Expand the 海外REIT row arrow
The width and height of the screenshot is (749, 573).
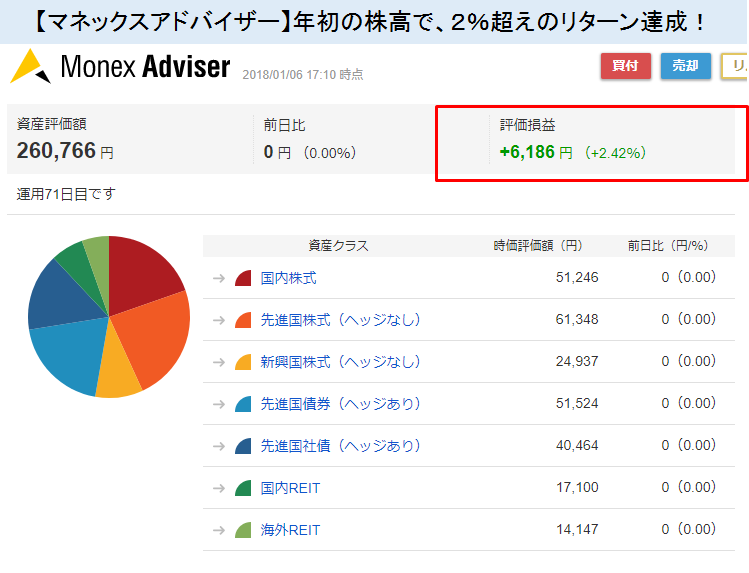point(219,531)
